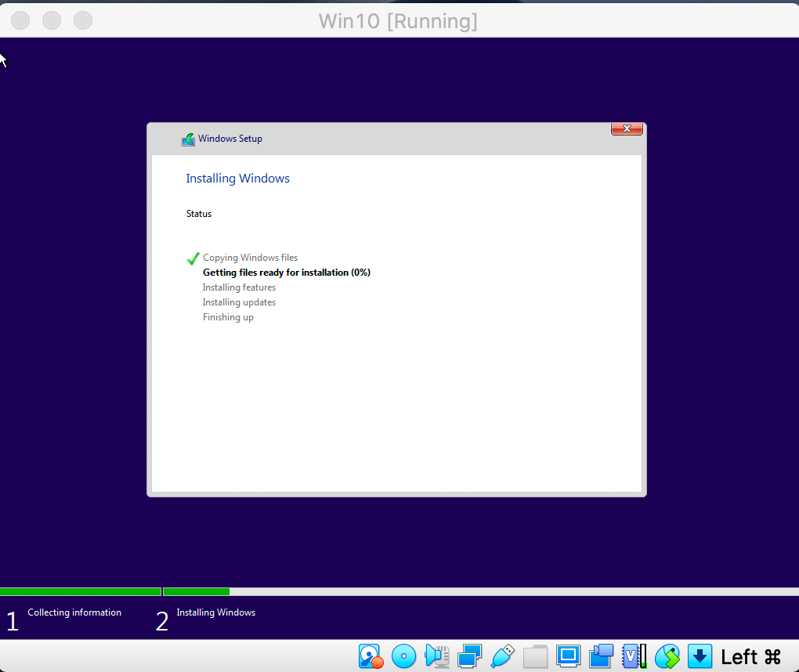Click the first (close) traffic light button
Screen dimensions: 799x672
(20, 20)
